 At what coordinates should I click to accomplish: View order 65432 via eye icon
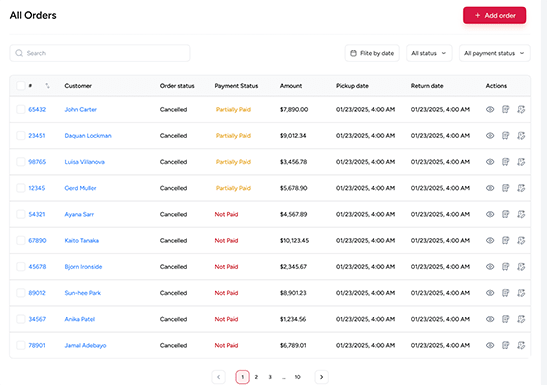(490, 110)
